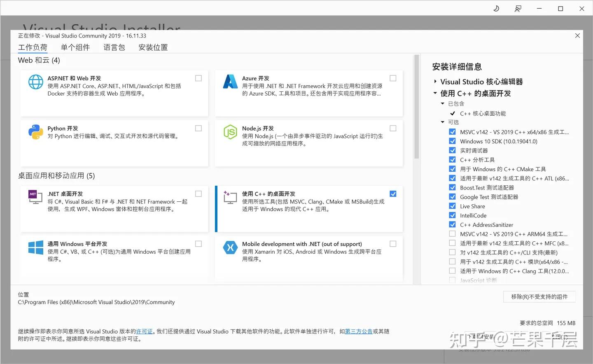The height and width of the screenshot is (364, 593).
Task: Enable the C++ MFC component checkbox
Action: pyautogui.click(x=452, y=243)
